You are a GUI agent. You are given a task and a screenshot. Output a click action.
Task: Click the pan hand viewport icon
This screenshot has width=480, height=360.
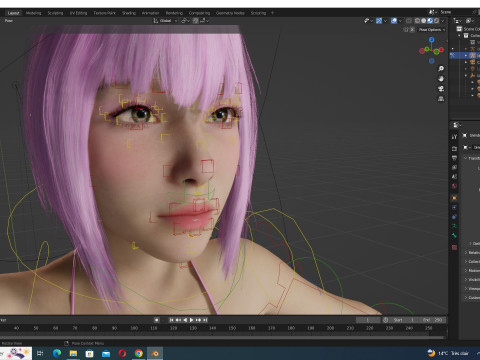(441, 79)
